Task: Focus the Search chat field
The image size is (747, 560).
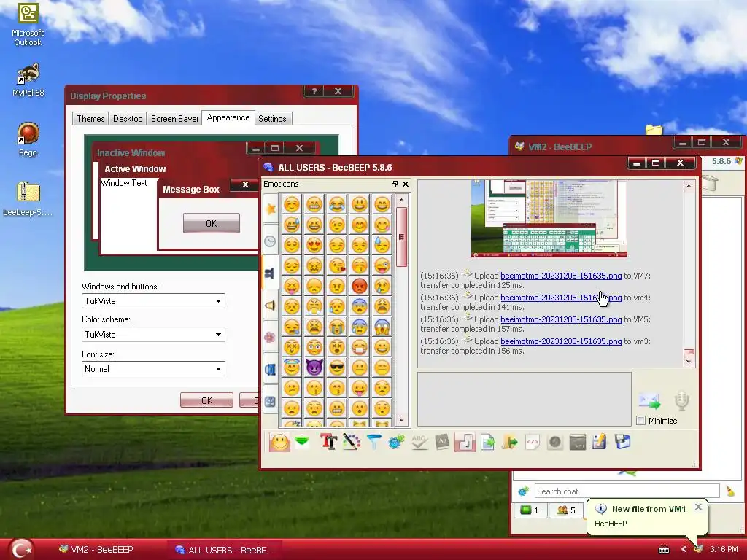Action: point(627,491)
